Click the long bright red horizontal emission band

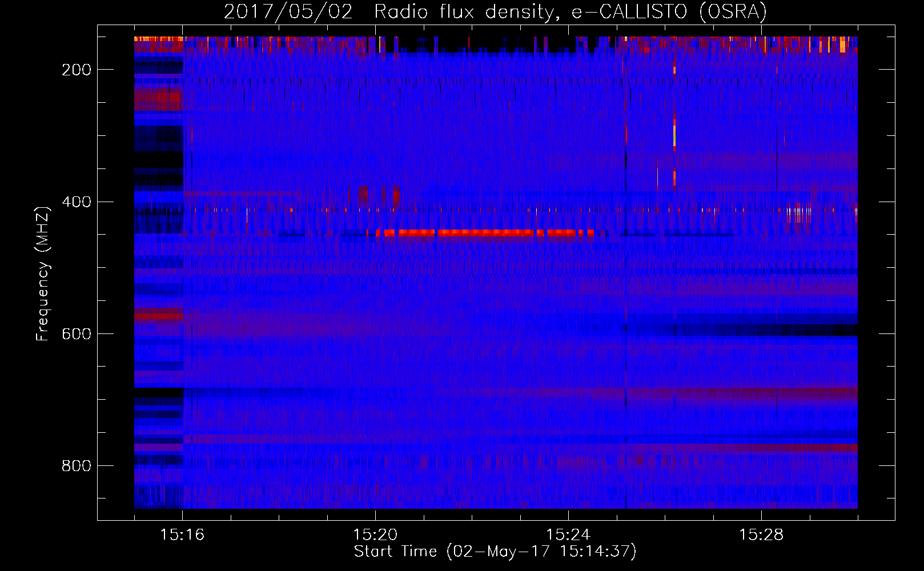click(x=480, y=232)
